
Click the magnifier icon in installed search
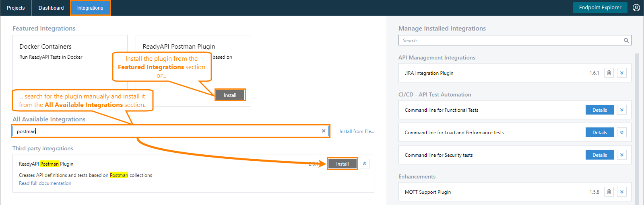626,40
